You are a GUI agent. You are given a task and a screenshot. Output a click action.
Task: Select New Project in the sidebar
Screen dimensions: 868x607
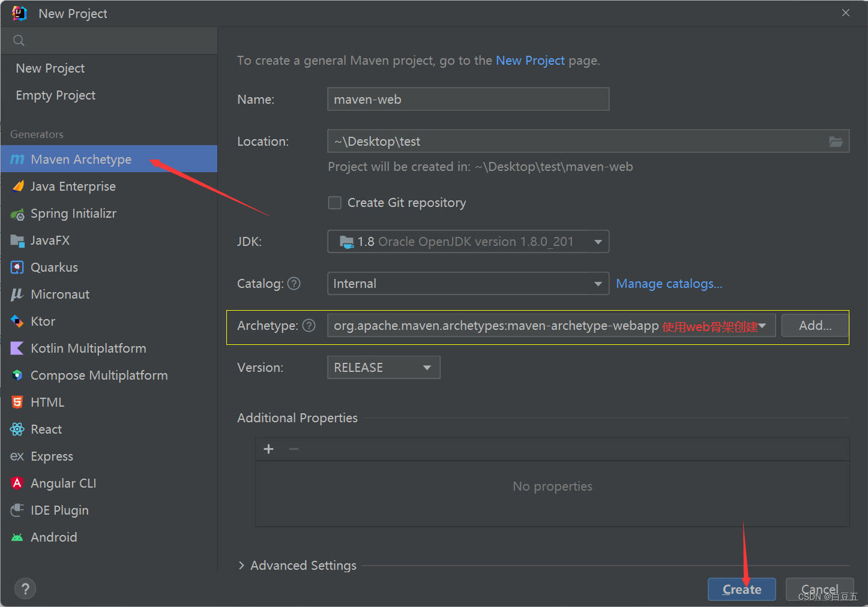[50, 68]
